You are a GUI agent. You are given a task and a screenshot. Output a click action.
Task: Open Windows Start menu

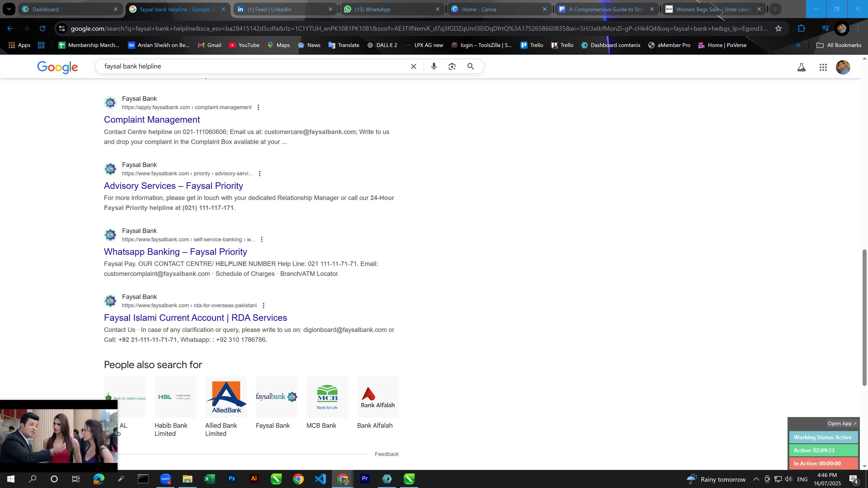(x=10, y=479)
